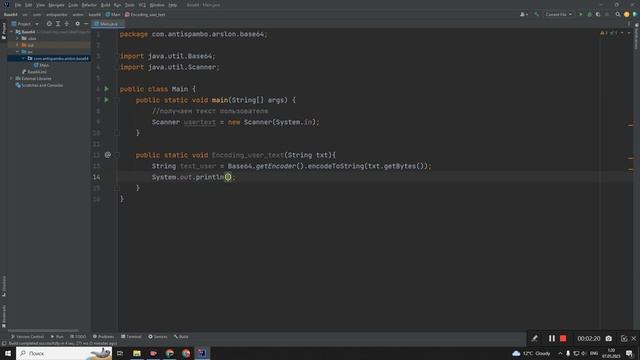
Task: Open the Tools menu
Action: (129, 5)
